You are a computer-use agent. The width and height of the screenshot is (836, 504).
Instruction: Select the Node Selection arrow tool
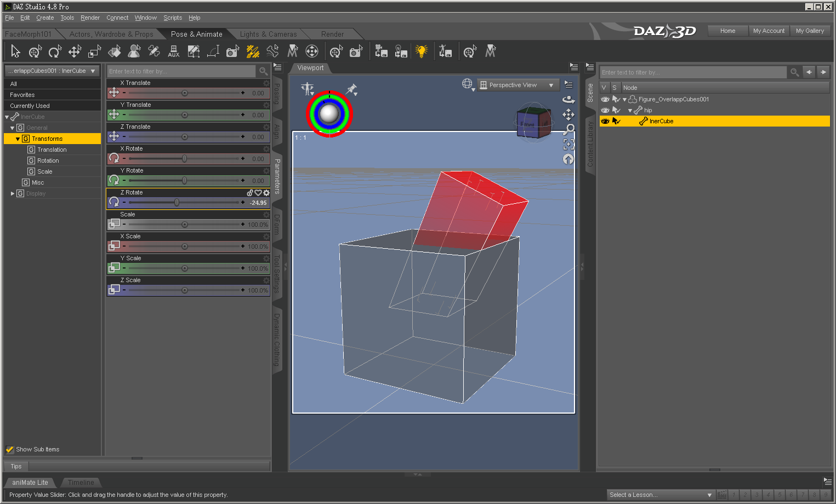coord(15,51)
